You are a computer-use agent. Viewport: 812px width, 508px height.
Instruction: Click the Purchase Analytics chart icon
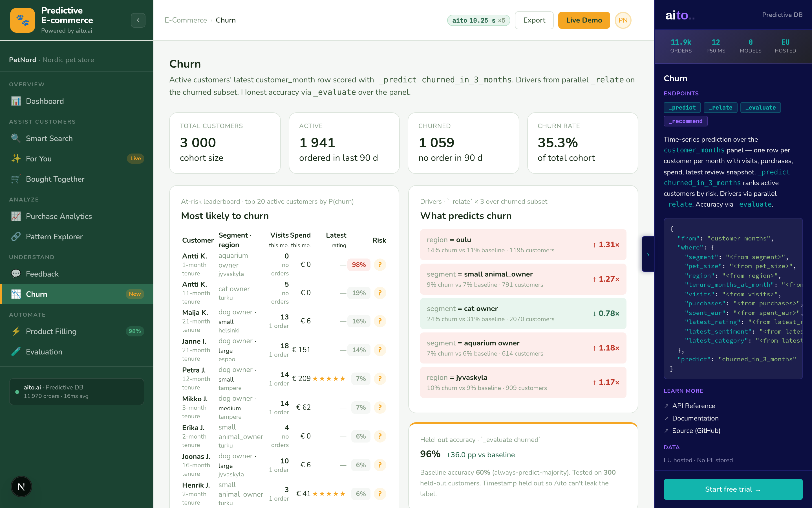pos(16,216)
